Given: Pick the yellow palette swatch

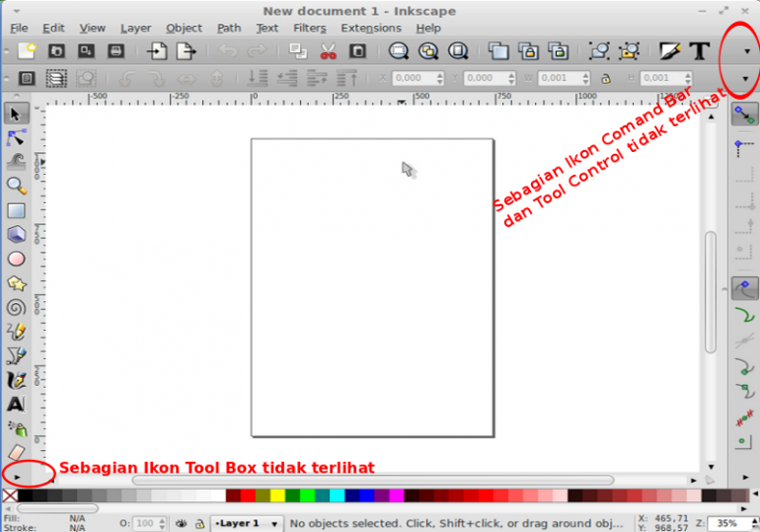Looking at the screenshot, I should coord(277,495).
